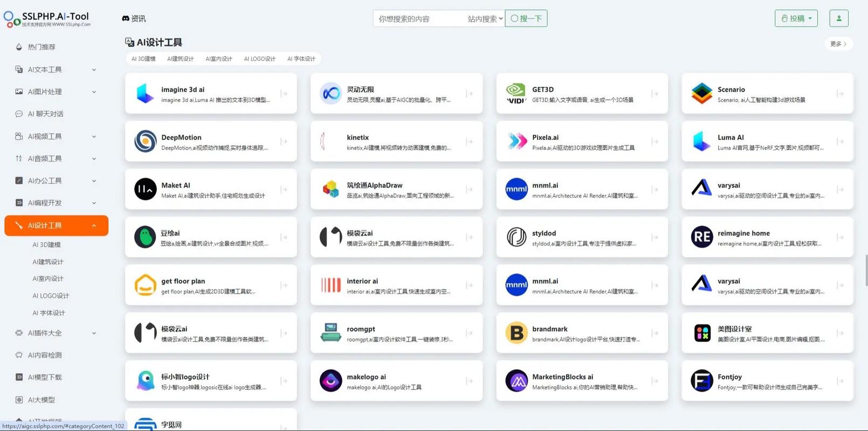Click the interior ai logo icon
Image resolution: width=868 pixels, height=431 pixels.
(x=330, y=286)
